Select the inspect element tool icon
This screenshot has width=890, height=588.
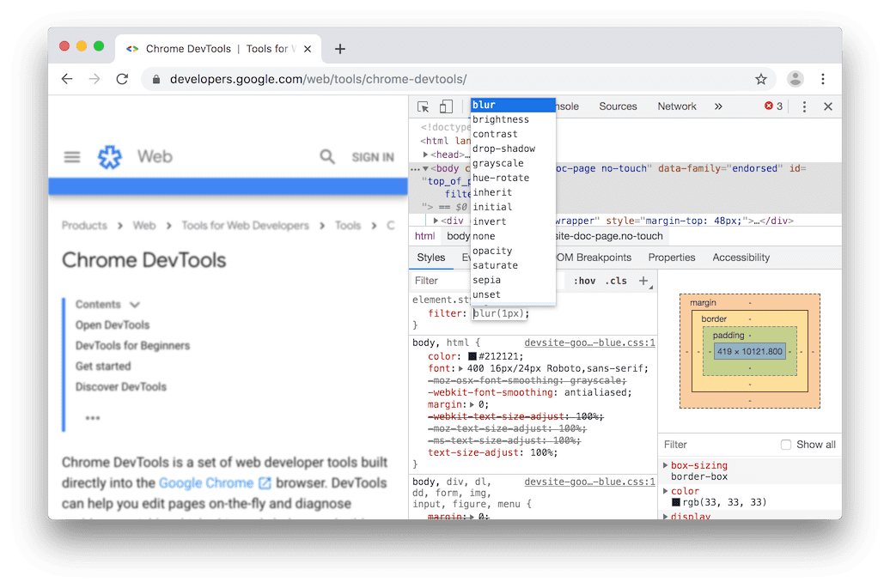(x=423, y=106)
